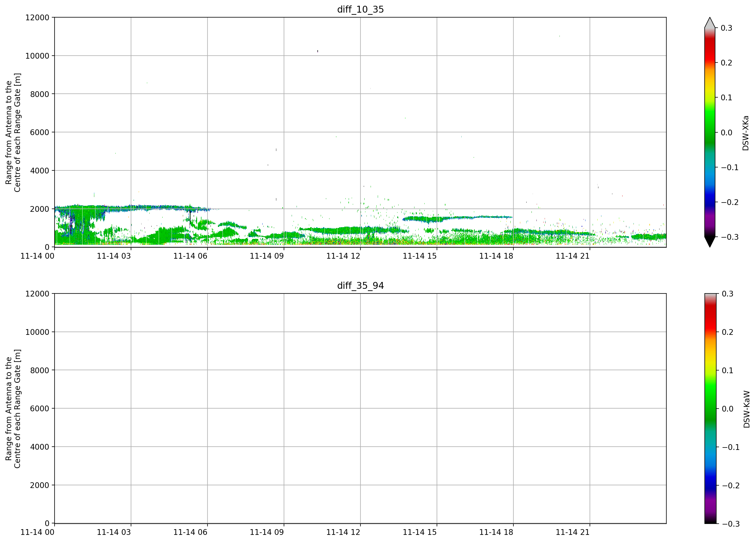
Task: Click the 11-14 12 time label under diff_10_35
Action: click(343, 256)
